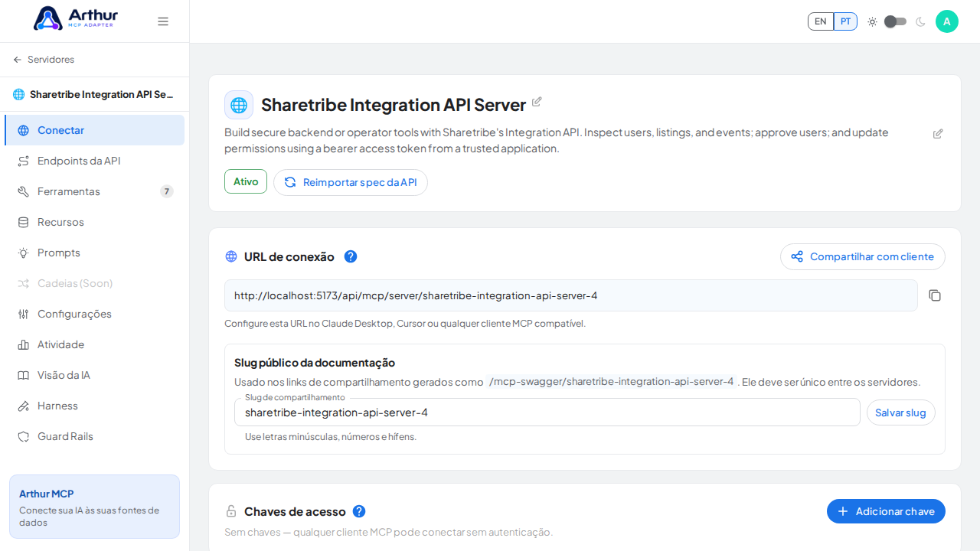The height and width of the screenshot is (551, 980).
Task: Switch language to PT
Action: (x=845, y=21)
